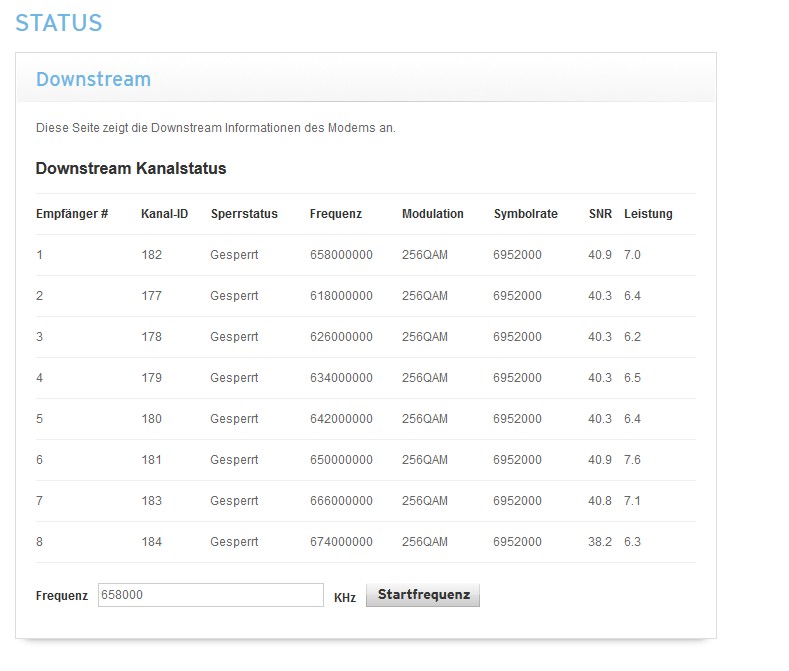Viewport: 789px width, 671px height.
Task: Click the Modulation column header
Action: tap(433, 214)
